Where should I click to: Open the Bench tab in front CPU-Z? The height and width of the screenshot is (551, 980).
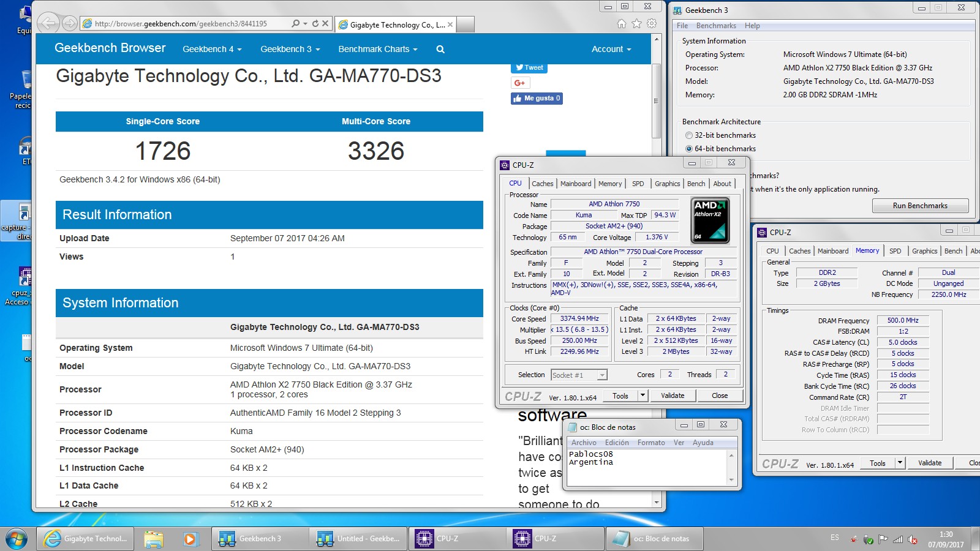tap(696, 184)
